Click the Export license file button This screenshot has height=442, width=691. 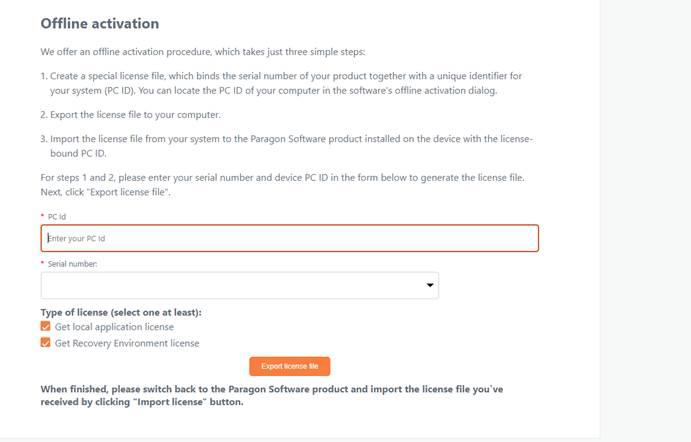click(x=290, y=366)
